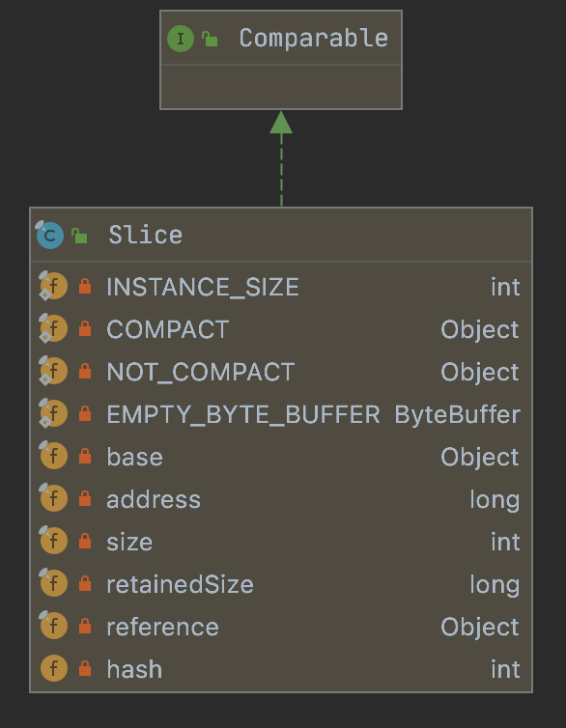Click the field icon for hash
This screenshot has width=566, height=728.
[54, 668]
